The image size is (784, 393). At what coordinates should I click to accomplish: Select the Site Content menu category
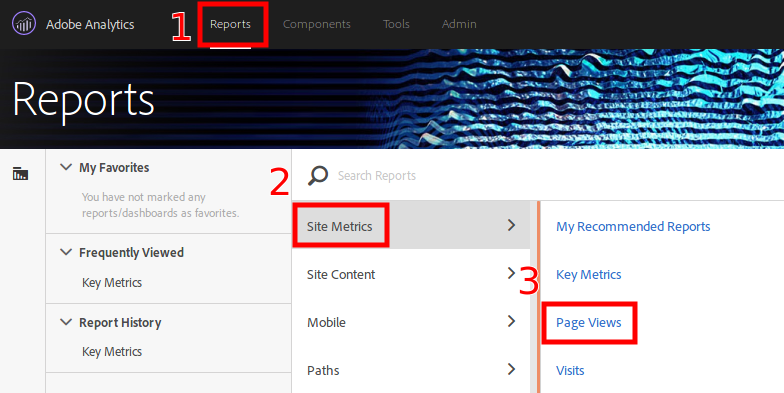click(x=411, y=274)
